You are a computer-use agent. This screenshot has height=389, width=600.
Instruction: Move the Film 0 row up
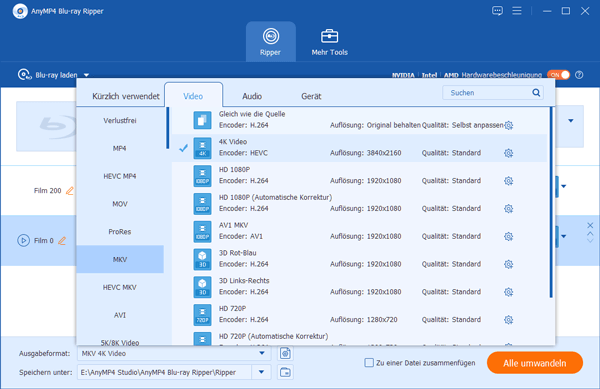590,233
